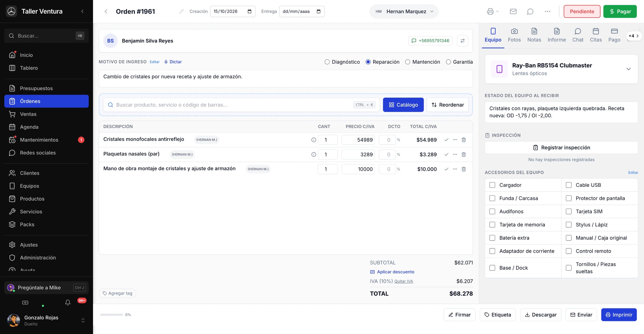Open Packs in the sidebar
The width and height of the screenshot is (644, 334).
[x=46, y=224]
